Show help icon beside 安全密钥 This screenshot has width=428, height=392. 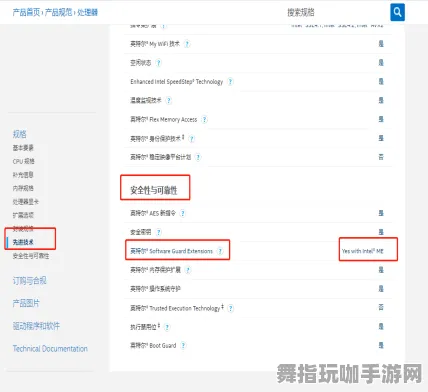(159, 232)
